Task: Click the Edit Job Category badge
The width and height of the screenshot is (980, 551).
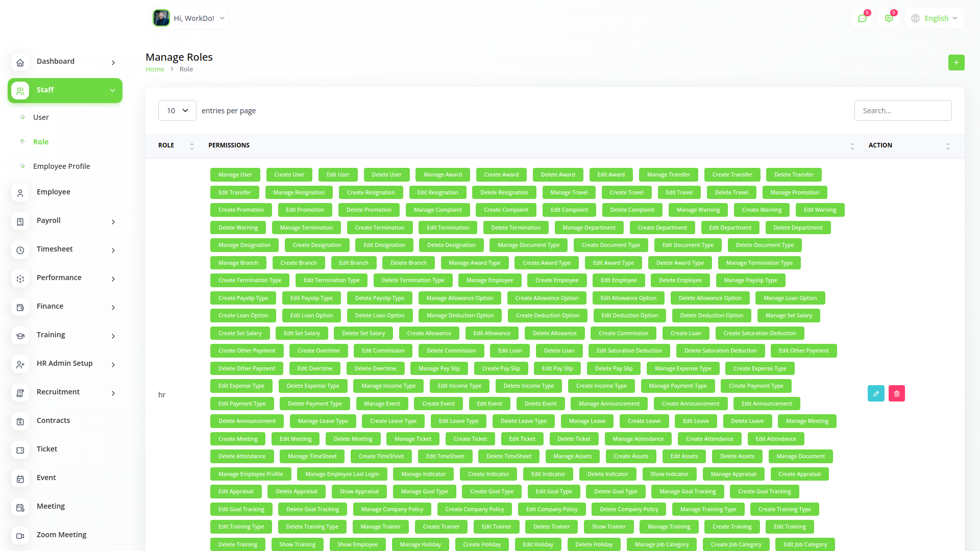Action: (805, 544)
